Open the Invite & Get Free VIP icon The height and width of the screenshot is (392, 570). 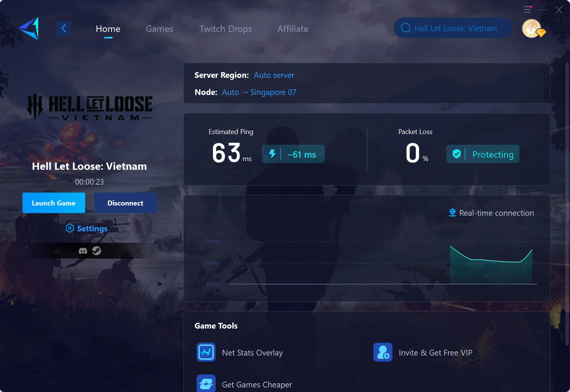(383, 352)
